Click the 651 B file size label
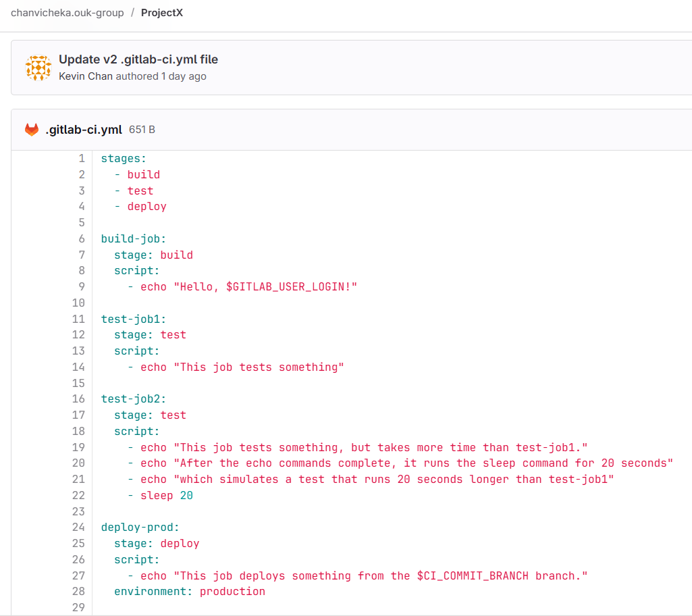692x616 pixels. tap(142, 130)
